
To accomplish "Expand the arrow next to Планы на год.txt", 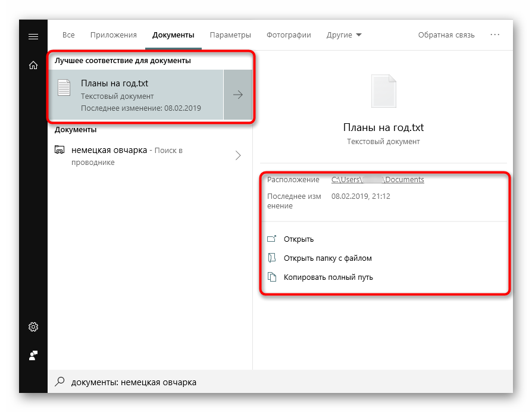I will click(x=238, y=95).
